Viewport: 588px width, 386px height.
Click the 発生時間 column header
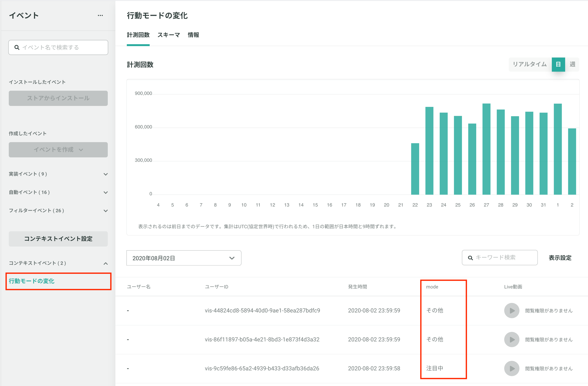(x=357, y=287)
